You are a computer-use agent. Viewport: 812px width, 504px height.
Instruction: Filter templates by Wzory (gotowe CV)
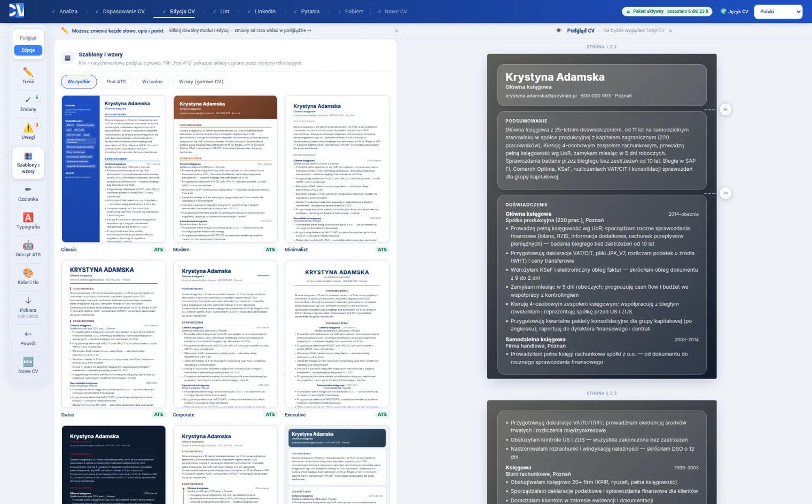click(x=201, y=82)
